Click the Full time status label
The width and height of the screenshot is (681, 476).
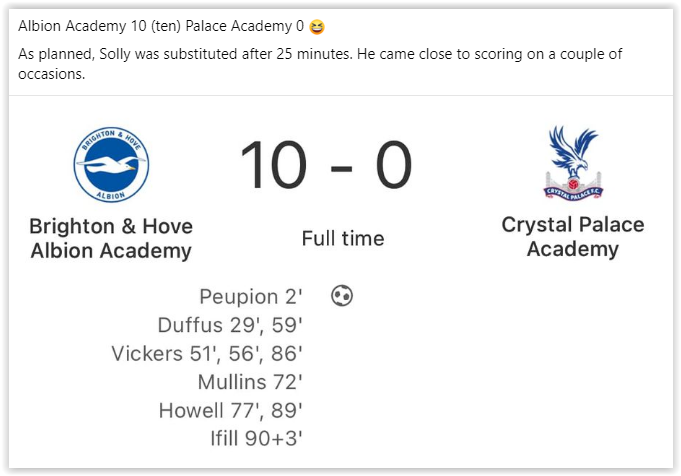pyautogui.click(x=343, y=238)
